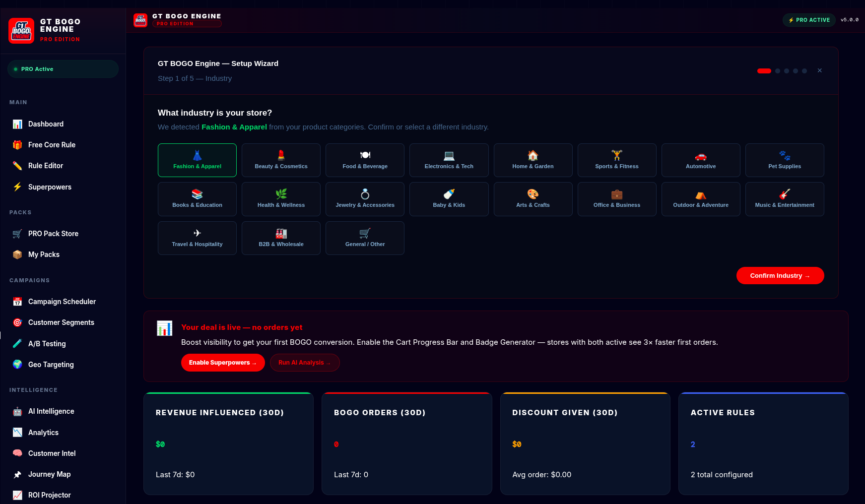
Task: Open Campaign Scheduler from sidebar
Action: (63, 302)
